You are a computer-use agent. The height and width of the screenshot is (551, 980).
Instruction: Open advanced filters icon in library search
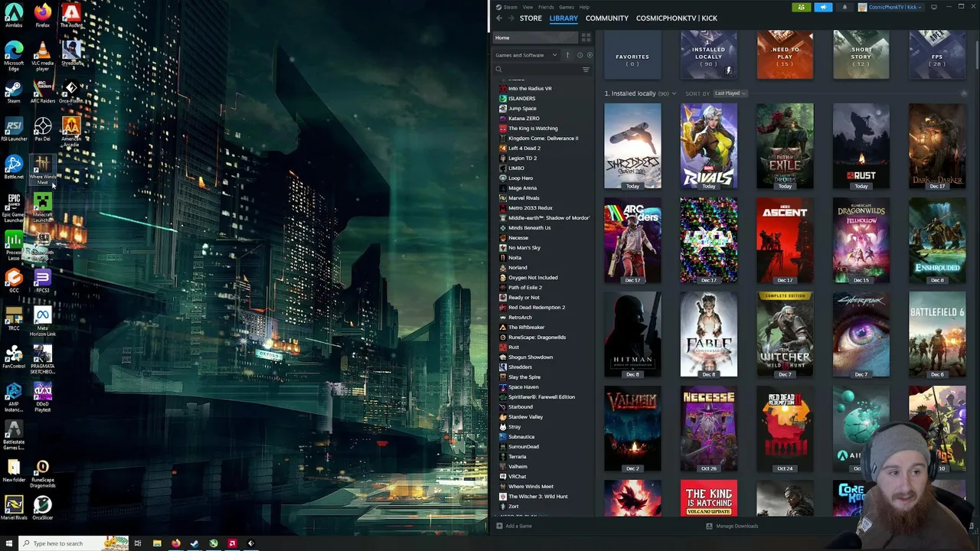[x=586, y=70]
